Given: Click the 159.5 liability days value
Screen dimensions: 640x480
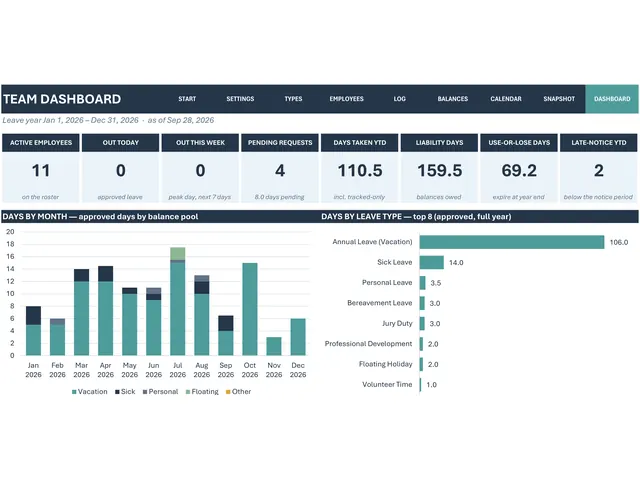Looking at the screenshot, I should point(439,171).
